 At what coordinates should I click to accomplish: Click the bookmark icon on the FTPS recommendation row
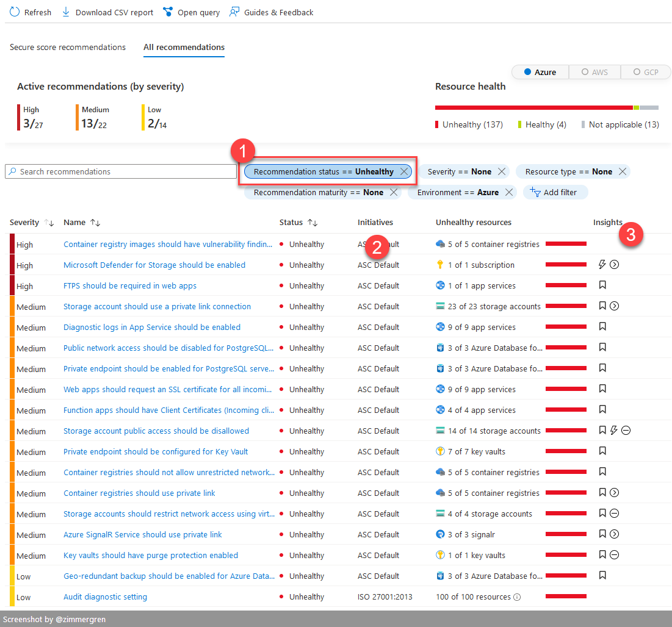pos(602,285)
